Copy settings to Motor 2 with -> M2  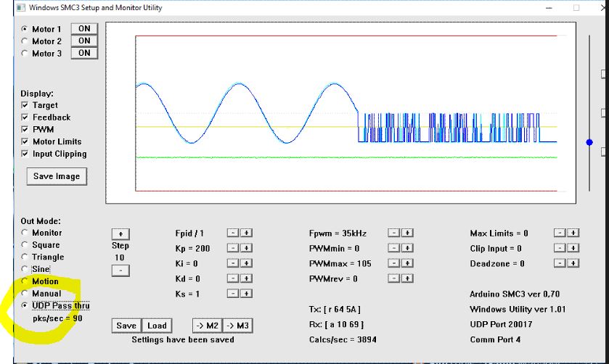tap(208, 326)
